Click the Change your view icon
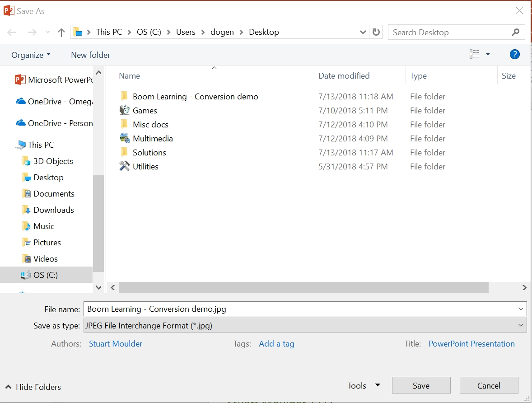532x403 pixels. click(x=474, y=54)
